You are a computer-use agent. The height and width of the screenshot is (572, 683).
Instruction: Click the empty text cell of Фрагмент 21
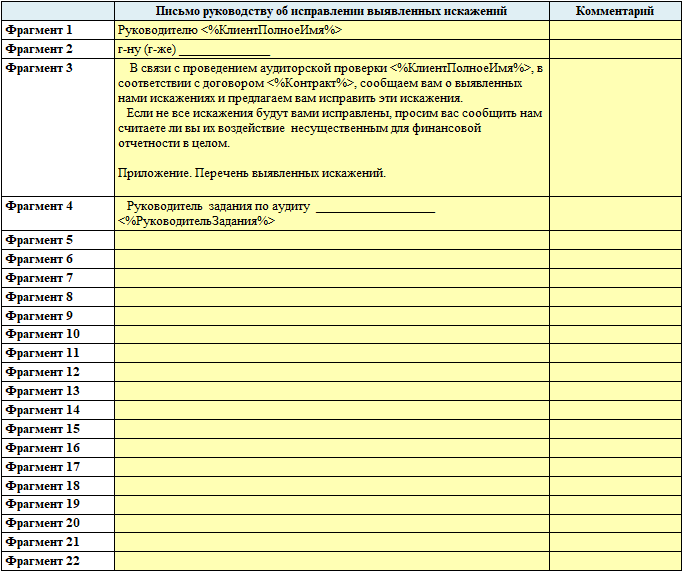pyautogui.click(x=331, y=542)
